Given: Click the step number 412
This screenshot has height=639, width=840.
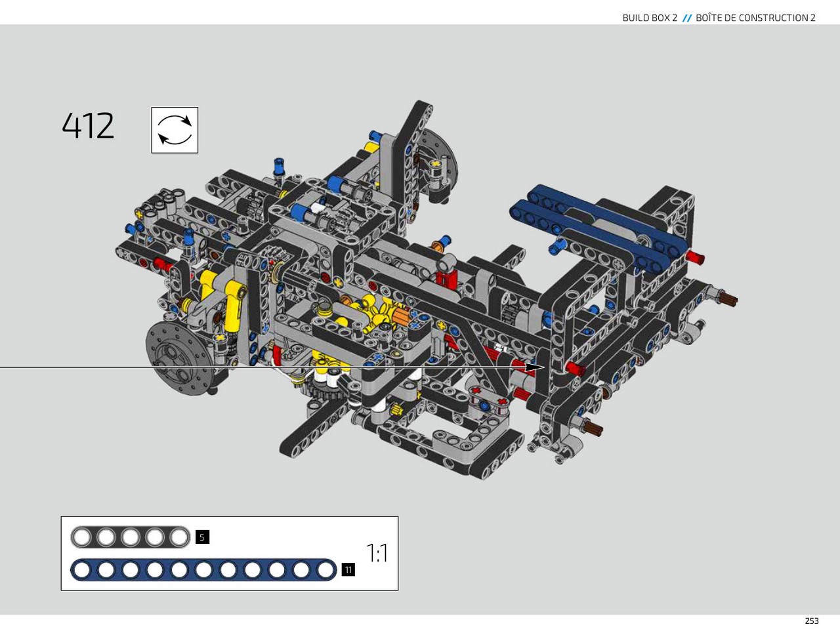Looking at the screenshot, I should coord(88,126).
